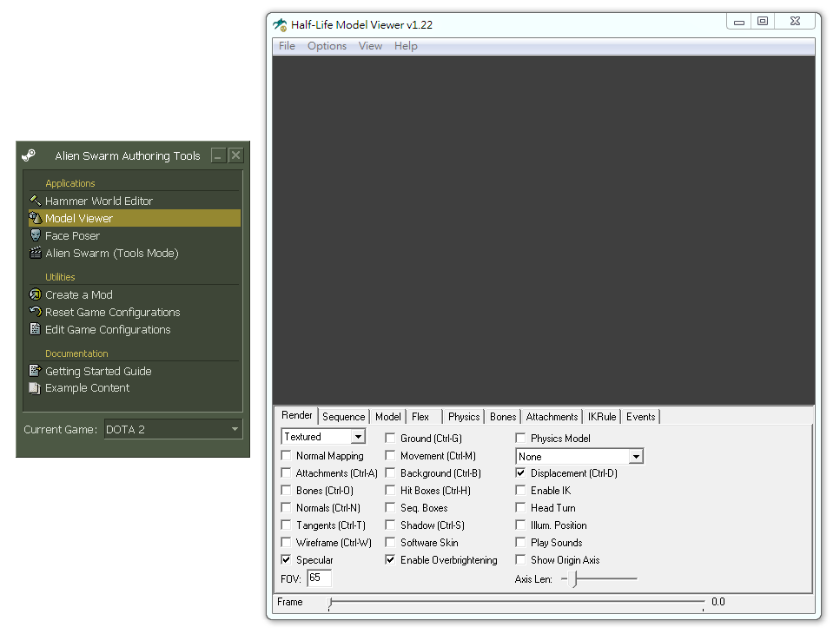Image resolution: width=840 pixels, height=634 pixels.
Task: Open the Attachments tab
Action: tap(552, 417)
